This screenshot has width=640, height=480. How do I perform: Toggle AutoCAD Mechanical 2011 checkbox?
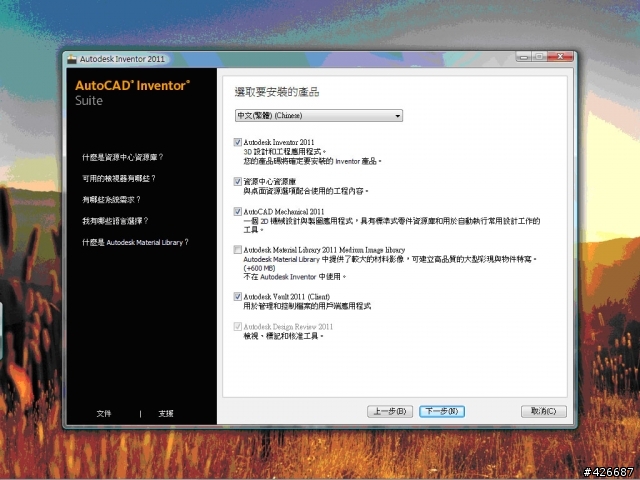(238, 211)
